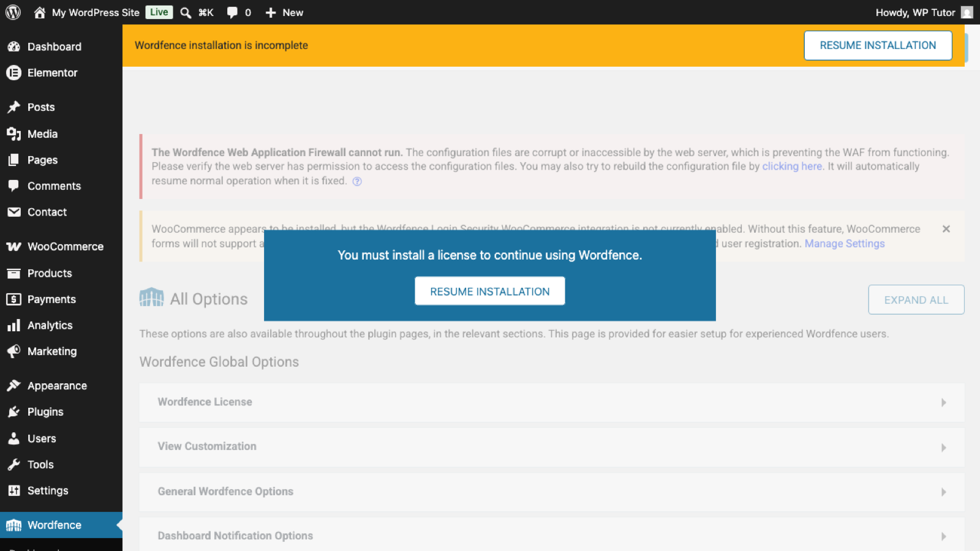980x551 pixels.
Task: Open the Dashboard menu item label
Action: click(x=55, y=47)
